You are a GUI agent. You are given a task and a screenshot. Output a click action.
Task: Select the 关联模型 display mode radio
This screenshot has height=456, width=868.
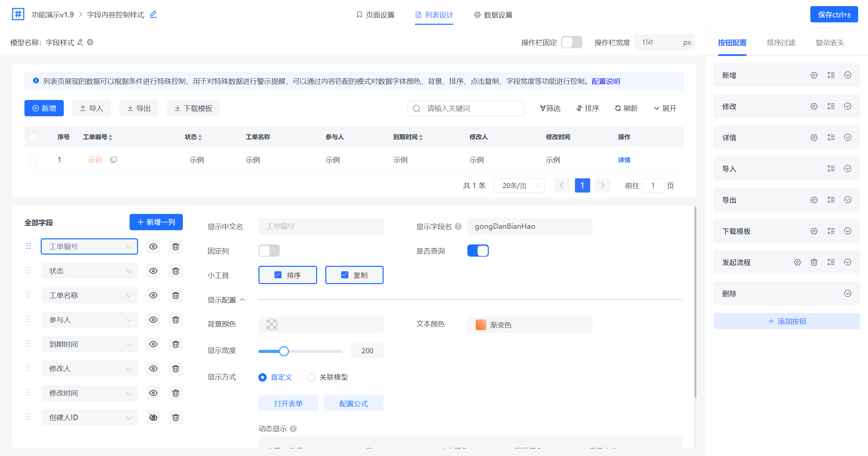[x=311, y=377]
